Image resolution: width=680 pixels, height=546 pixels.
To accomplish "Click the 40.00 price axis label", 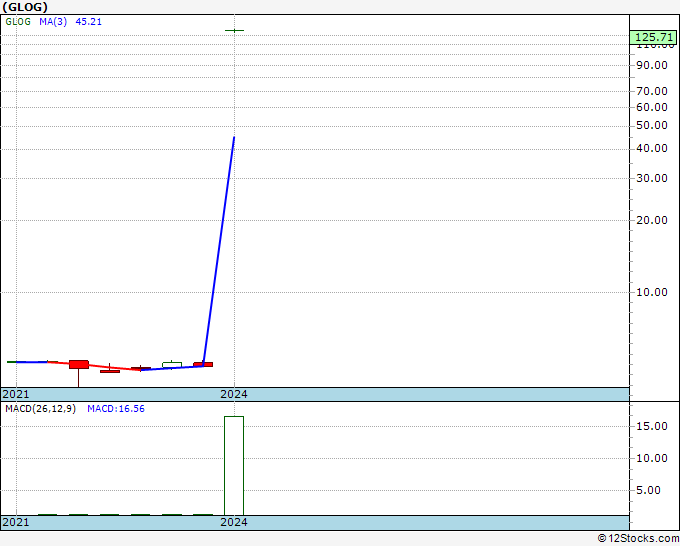I will (x=652, y=148).
